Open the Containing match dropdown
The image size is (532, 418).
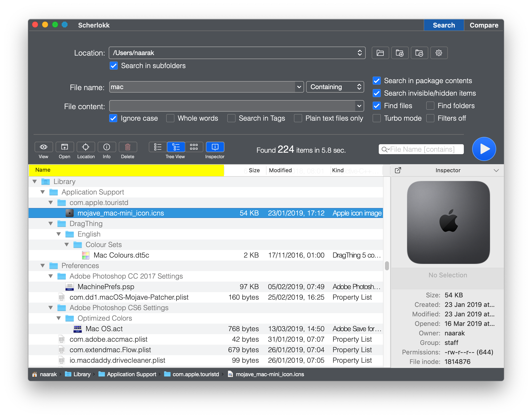[x=335, y=87]
